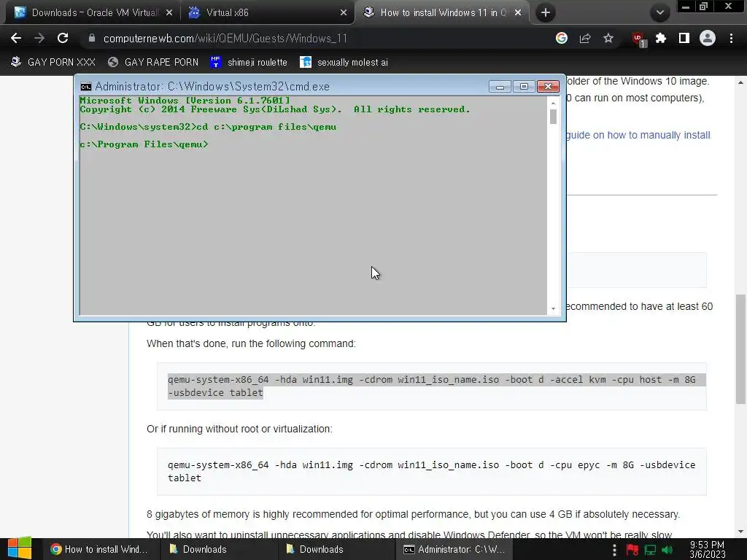Restore down the Chrome window
The width and height of the screenshot is (747, 560).
pos(703,7)
